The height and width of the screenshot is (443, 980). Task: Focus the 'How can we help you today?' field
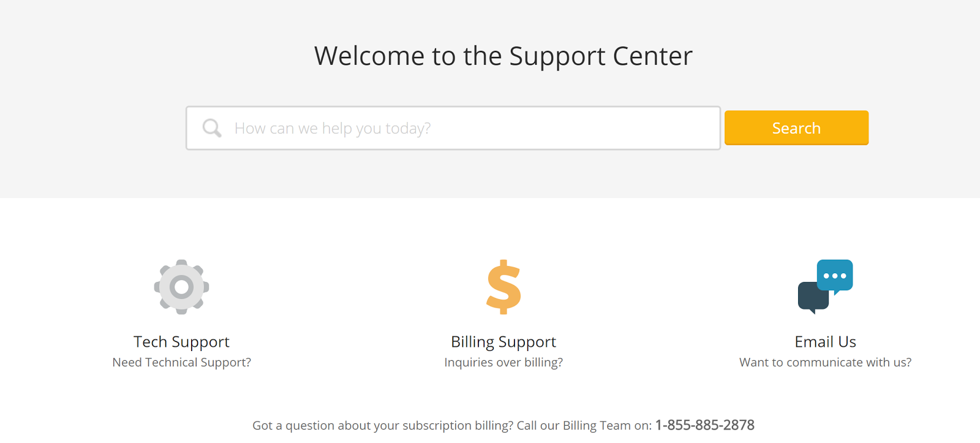[x=453, y=128]
